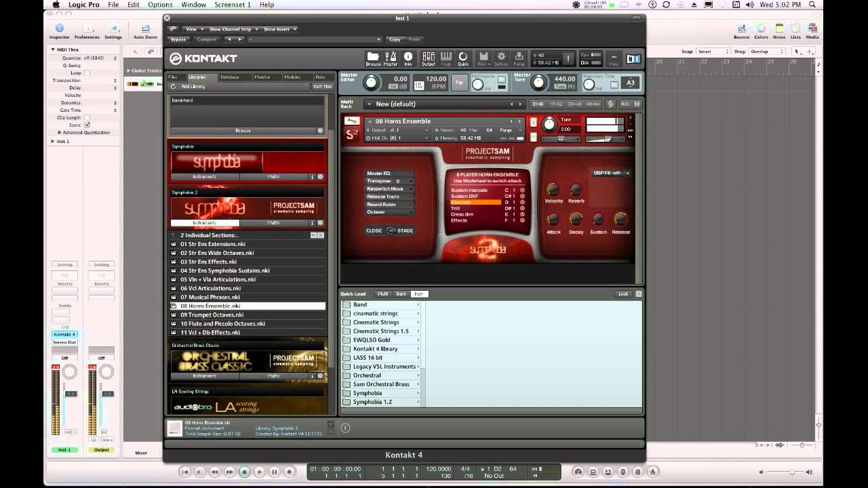Click the View minimize icon in Kontakt
868x488 pixels.
(614, 59)
